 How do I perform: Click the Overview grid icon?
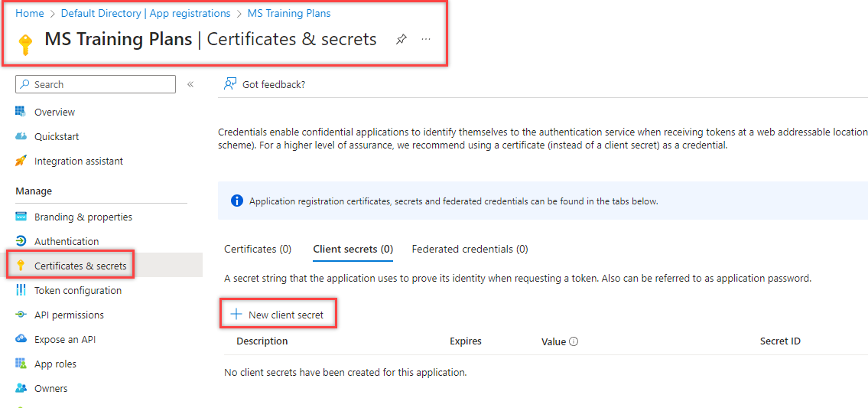click(x=21, y=112)
